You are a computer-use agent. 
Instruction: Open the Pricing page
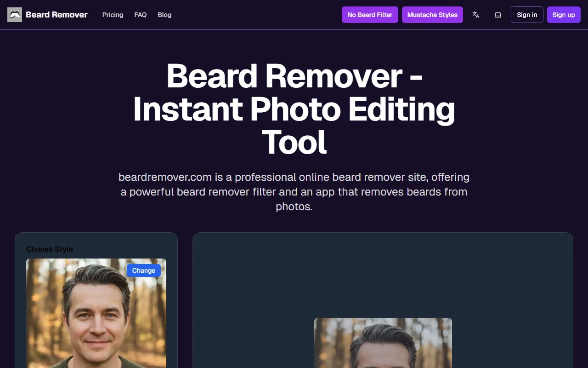coord(113,15)
